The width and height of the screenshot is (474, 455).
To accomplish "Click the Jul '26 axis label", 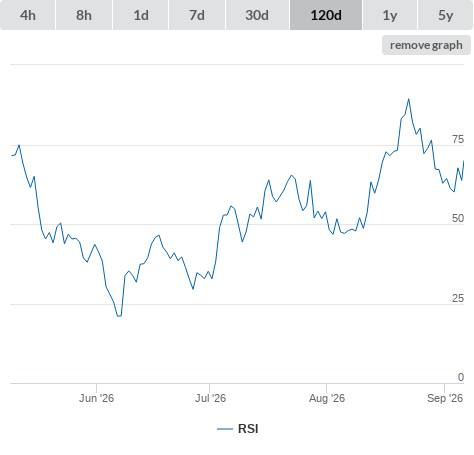I will (x=210, y=398).
